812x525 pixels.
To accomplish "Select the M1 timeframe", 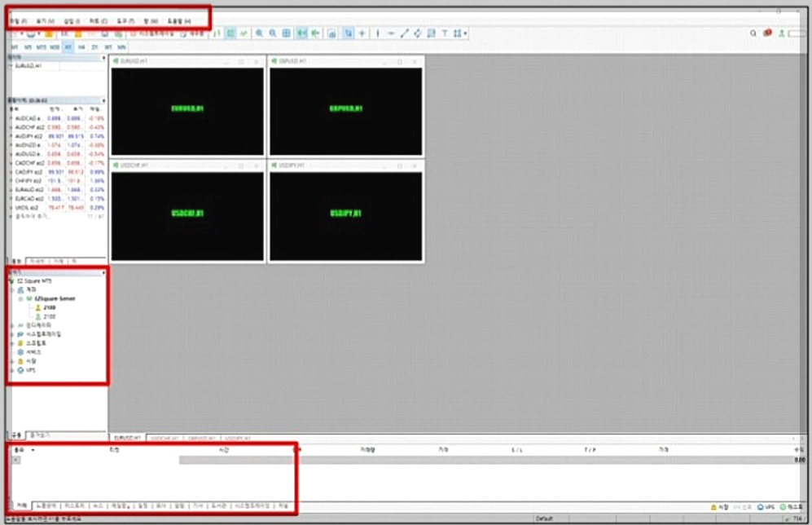I will (15, 47).
